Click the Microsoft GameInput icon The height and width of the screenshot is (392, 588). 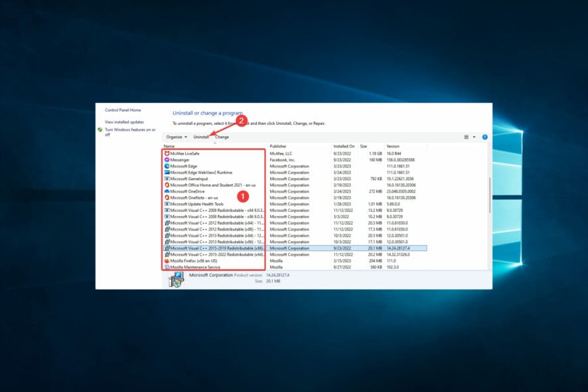click(x=167, y=179)
